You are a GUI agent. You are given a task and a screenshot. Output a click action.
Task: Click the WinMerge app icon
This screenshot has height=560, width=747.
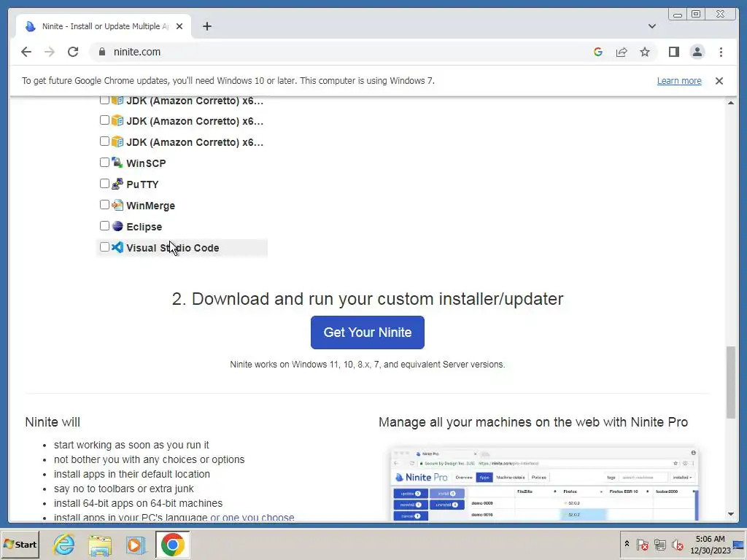[x=117, y=205]
